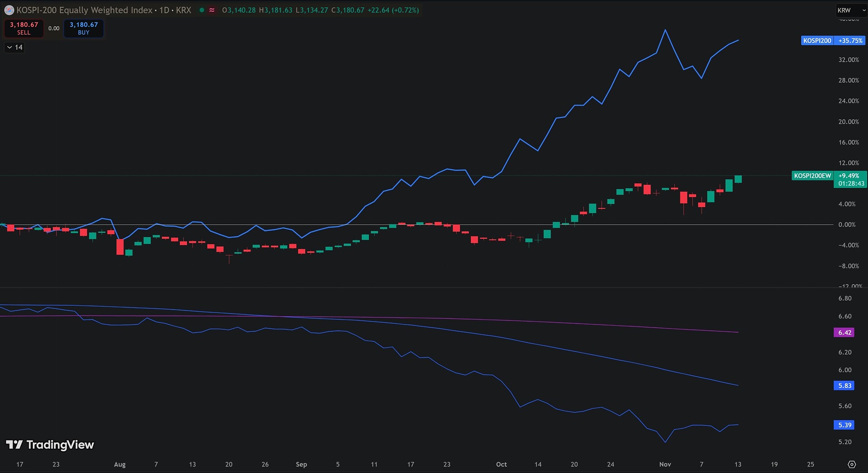Open chart settings gear icon
Viewport: 868px width, 473px height.
click(x=852, y=464)
